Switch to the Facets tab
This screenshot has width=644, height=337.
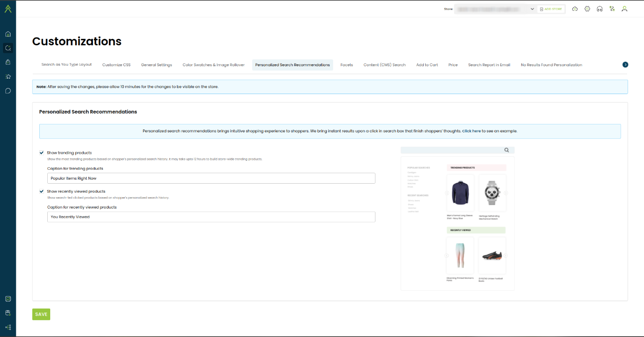[347, 65]
